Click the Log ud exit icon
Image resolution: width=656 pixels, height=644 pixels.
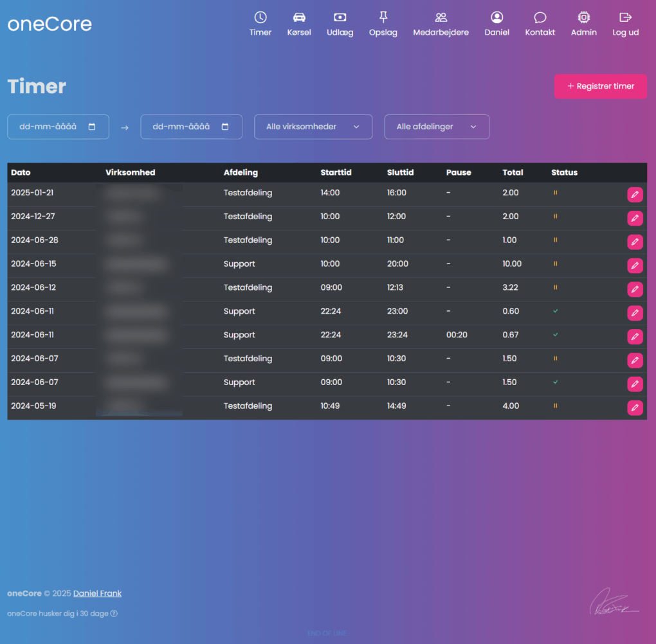click(x=625, y=18)
